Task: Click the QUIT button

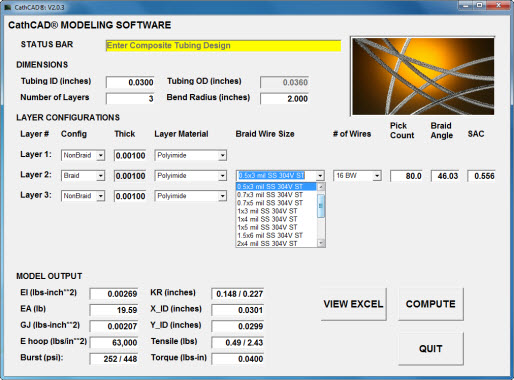Action: coord(431,349)
